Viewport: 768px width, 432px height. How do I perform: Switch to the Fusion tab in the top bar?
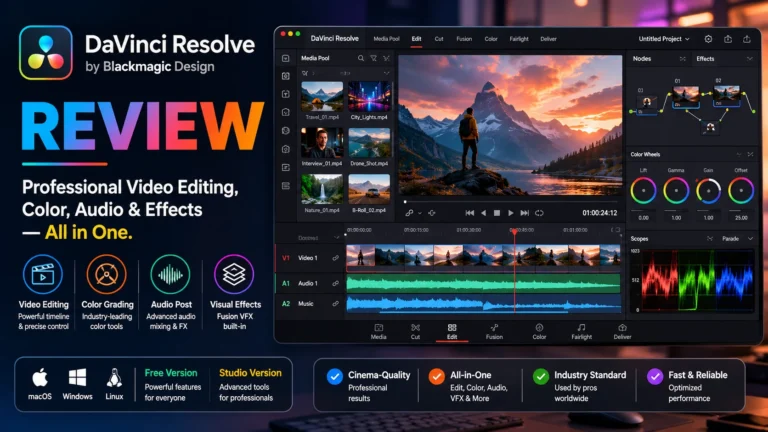pos(464,39)
